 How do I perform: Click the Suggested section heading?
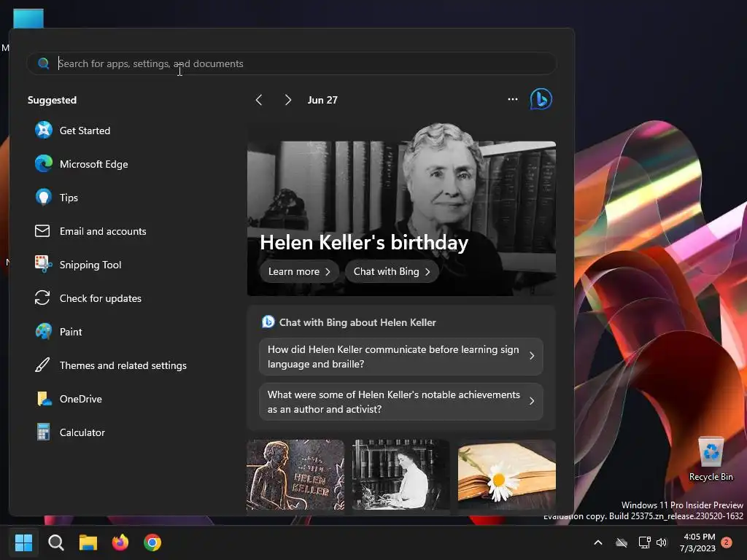pos(52,100)
